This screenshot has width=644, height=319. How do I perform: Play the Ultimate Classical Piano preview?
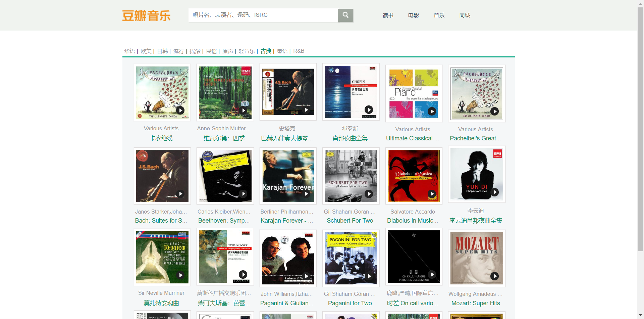click(x=432, y=111)
